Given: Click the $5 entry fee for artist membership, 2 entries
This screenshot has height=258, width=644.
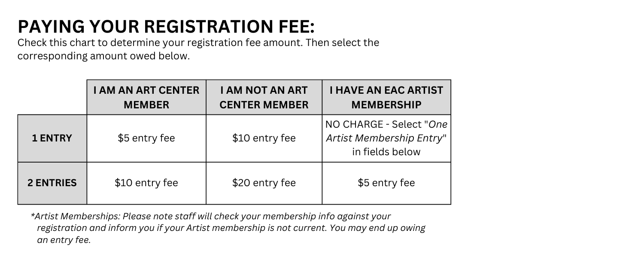Looking at the screenshot, I should pos(386,183).
